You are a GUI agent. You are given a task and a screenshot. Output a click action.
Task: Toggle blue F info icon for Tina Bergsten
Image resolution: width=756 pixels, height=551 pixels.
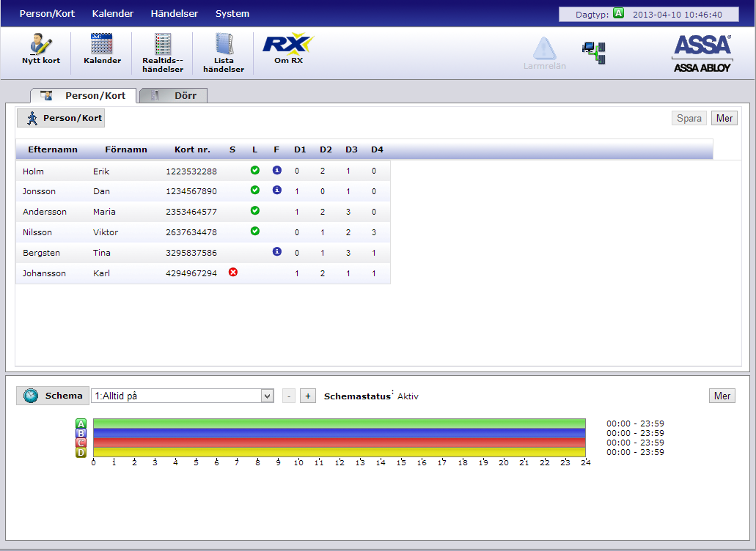pos(276,252)
